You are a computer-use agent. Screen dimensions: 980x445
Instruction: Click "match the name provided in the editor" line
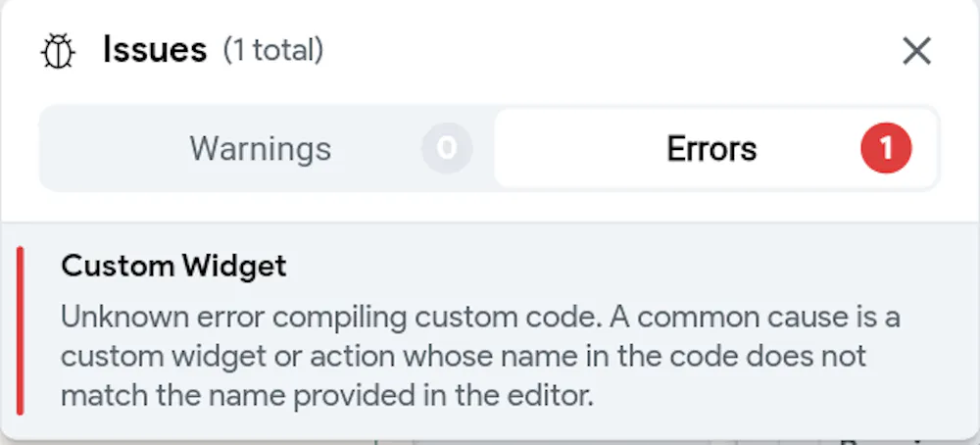tap(327, 397)
